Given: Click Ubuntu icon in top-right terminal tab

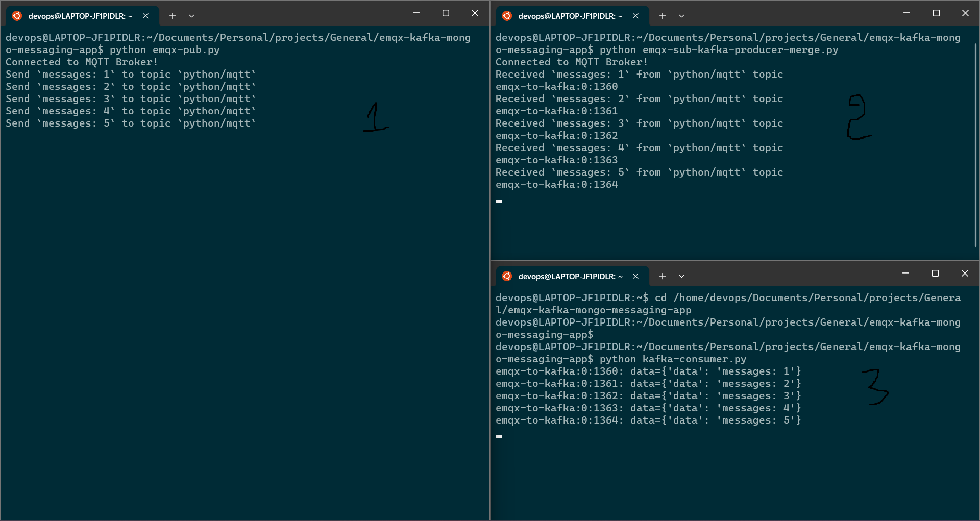Looking at the screenshot, I should [507, 16].
